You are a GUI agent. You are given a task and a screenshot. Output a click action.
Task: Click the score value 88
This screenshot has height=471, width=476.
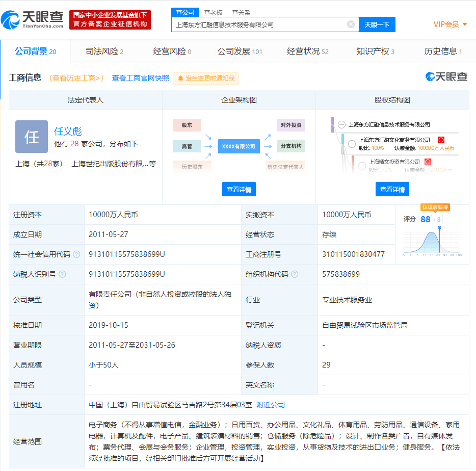(x=426, y=219)
